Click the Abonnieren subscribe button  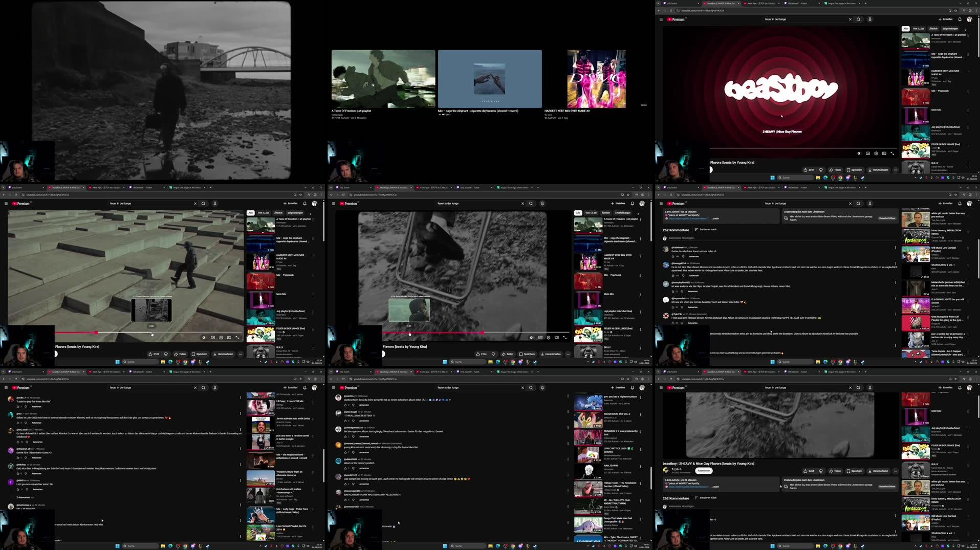coord(704,471)
